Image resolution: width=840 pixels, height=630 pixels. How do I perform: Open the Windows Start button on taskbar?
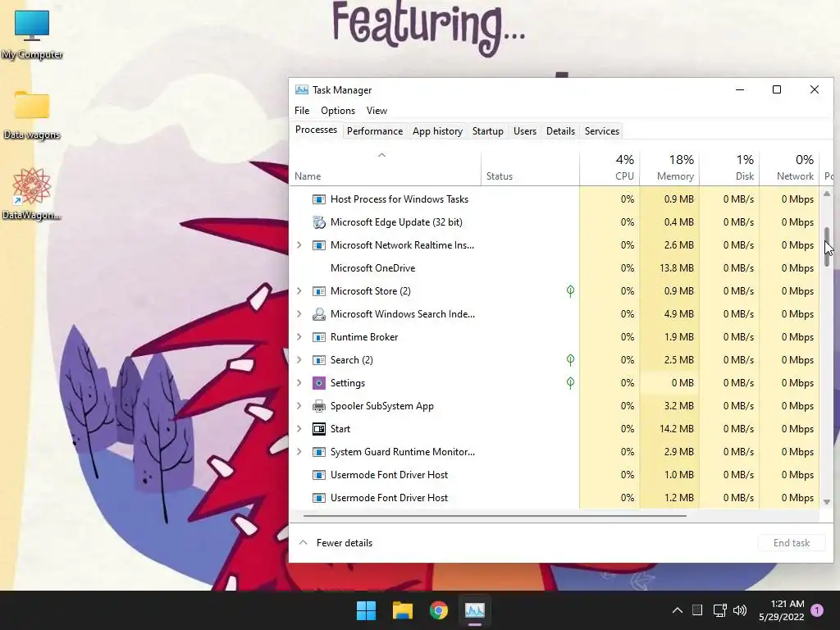click(x=367, y=610)
